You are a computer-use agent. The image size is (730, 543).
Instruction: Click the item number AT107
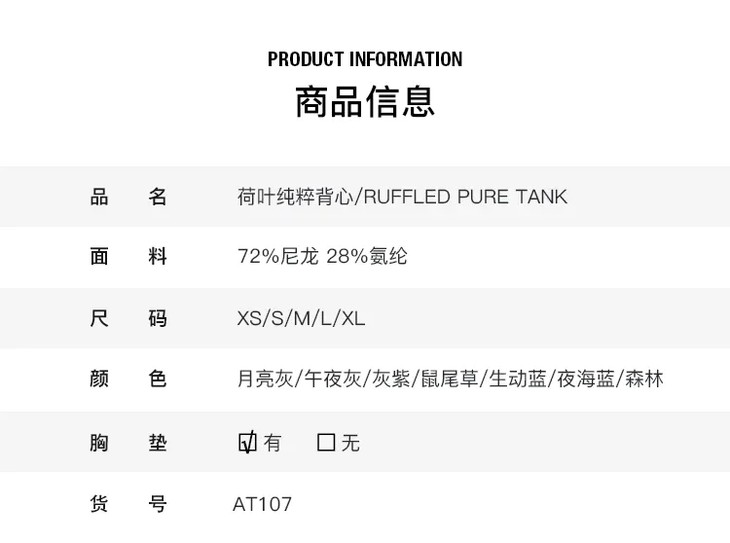262,504
